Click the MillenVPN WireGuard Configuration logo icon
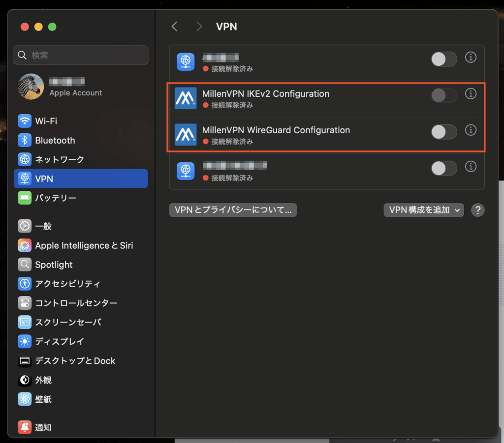 coord(186,135)
